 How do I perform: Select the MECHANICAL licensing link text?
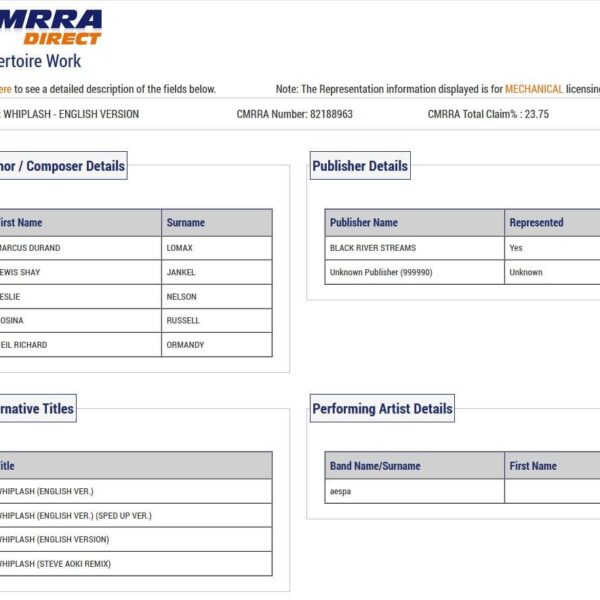pos(534,89)
